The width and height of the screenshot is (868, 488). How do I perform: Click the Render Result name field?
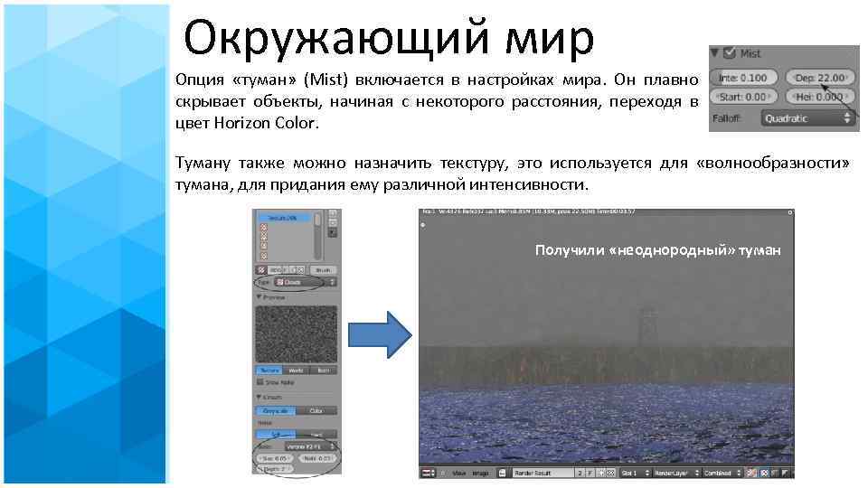click(x=543, y=473)
